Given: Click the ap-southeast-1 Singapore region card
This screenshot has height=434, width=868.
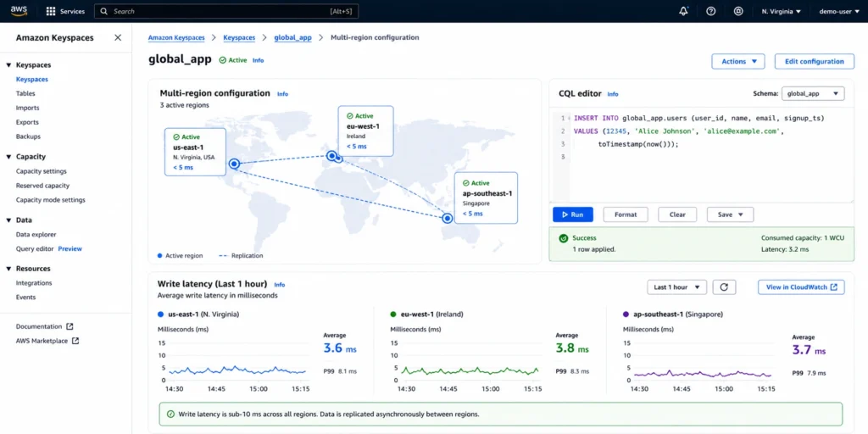Looking at the screenshot, I should tap(486, 198).
